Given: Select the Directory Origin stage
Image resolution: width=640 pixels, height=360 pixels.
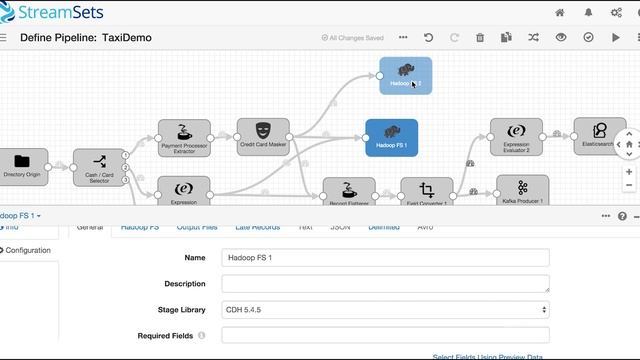Looking at the screenshot, I should pyautogui.click(x=22, y=167).
